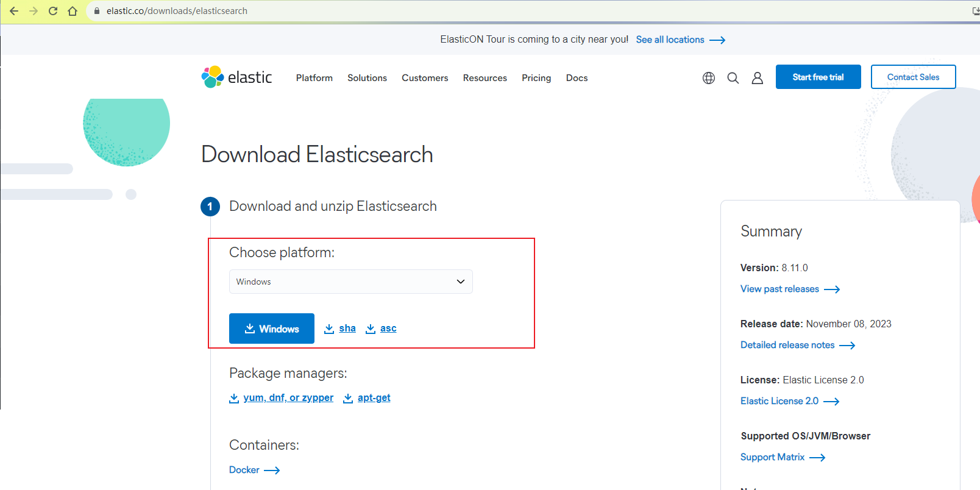Image resolution: width=980 pixels, height=490 pixels.
Task: Click the Supported OS/JVM/Browser label
Action: tap(806, 436)
